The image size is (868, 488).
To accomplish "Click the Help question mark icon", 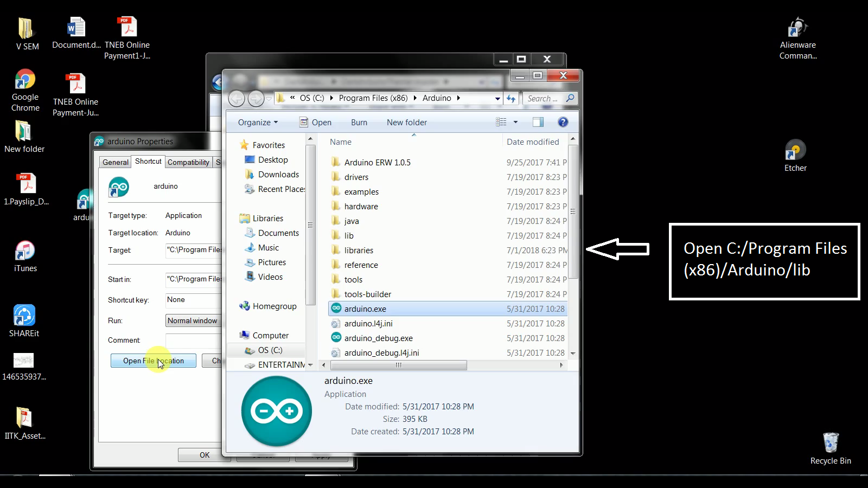I will pyautogui.click(x=563, y=122).
